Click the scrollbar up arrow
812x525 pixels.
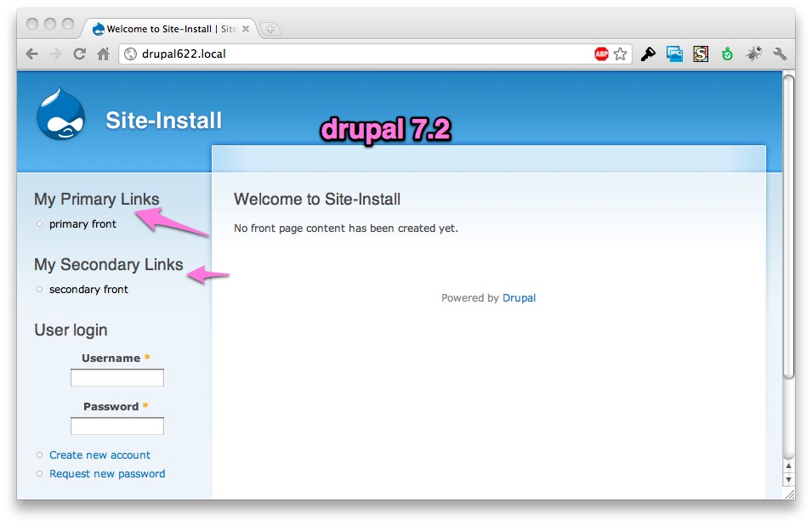coord(788,466)
